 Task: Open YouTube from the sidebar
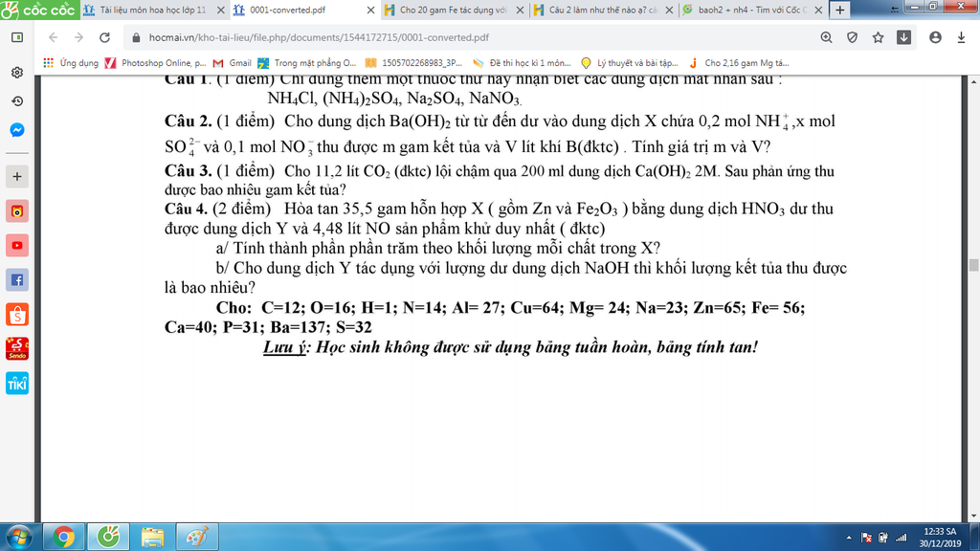(x=17, y=246)
